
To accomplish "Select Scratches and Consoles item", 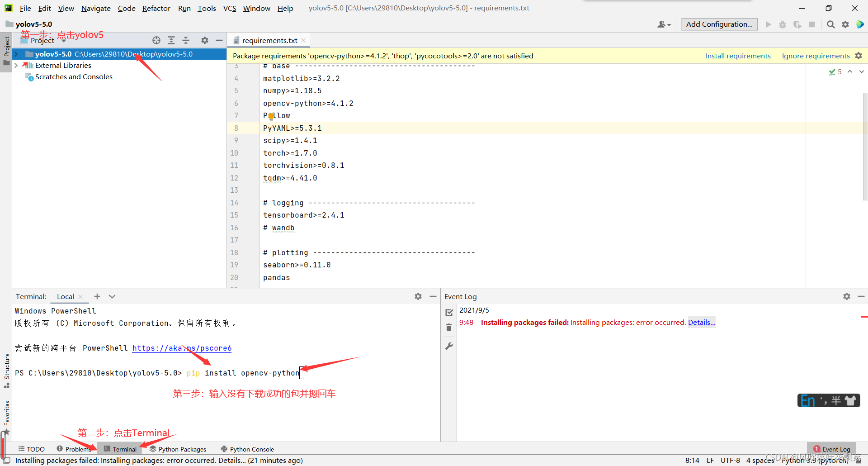I will [74, 77].
